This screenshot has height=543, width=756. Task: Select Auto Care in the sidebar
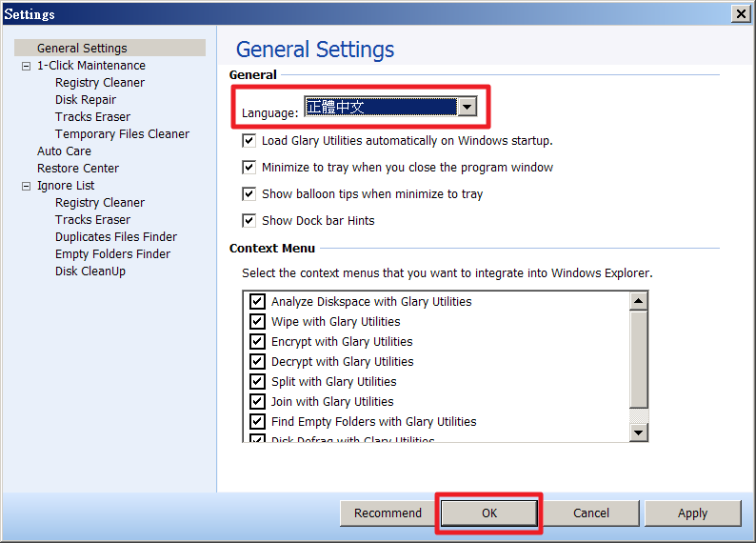(64, 151)
